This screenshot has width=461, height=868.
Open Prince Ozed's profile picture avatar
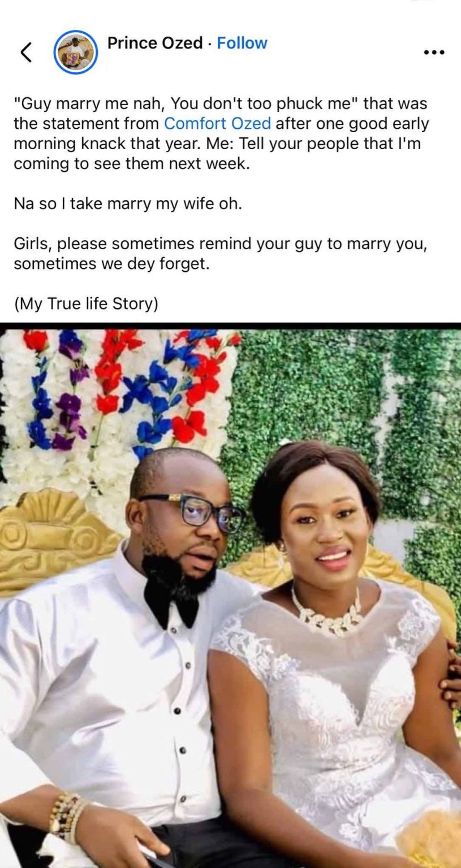tap(75, 53)
